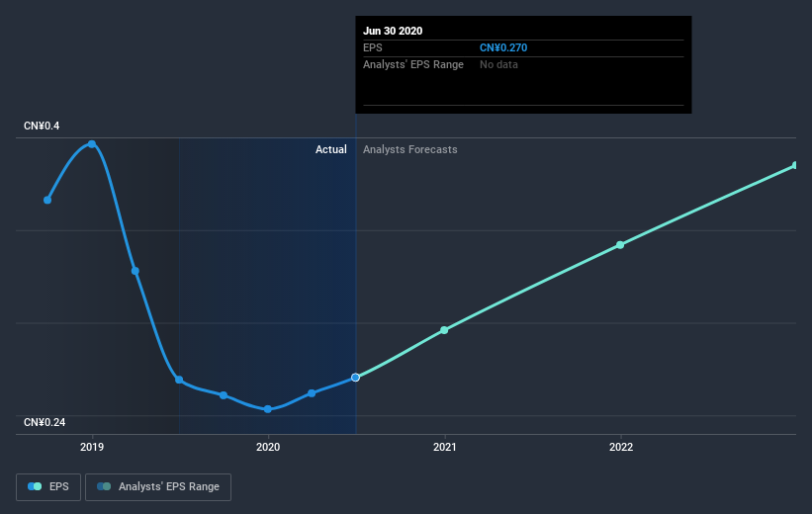This screenshot has width=812, height=514.
Task: Click the 2022 x-axis label
Action: tap(621, 447)
